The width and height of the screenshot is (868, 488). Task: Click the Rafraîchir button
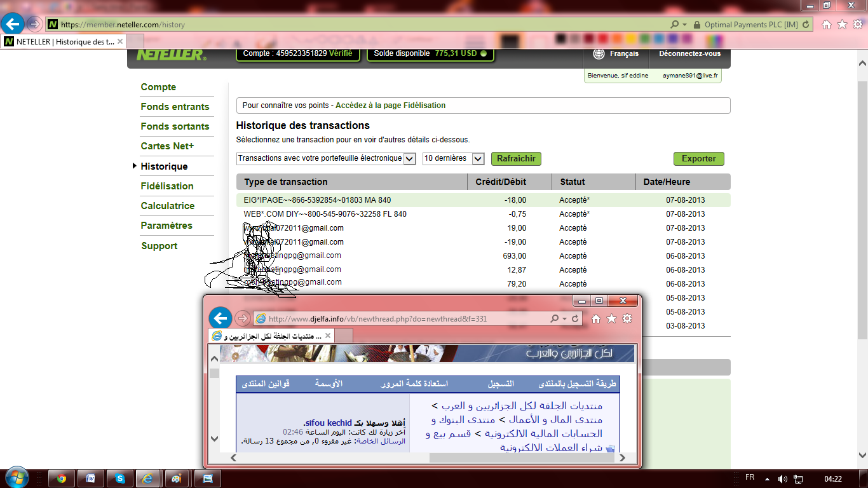coord(516,159)
